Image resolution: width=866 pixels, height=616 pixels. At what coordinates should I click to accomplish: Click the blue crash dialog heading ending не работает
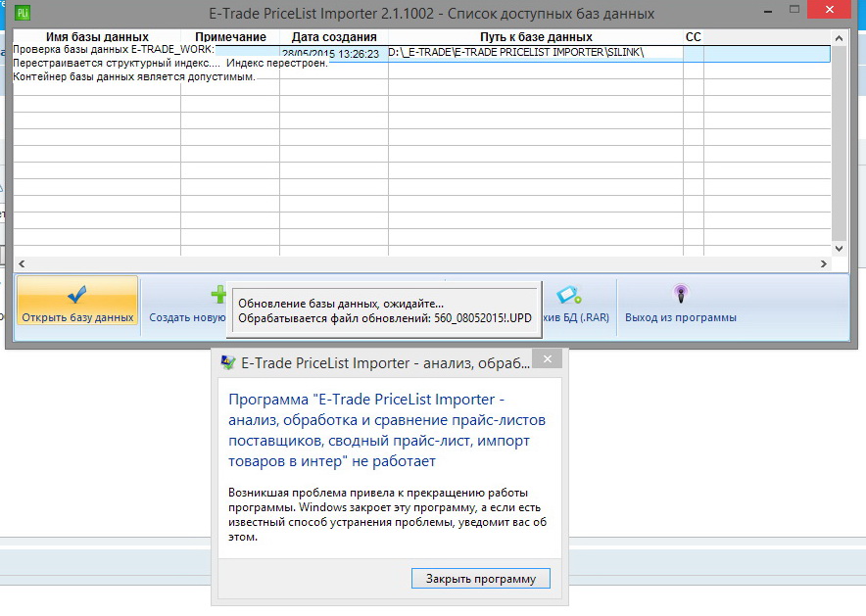tap(387, 430)
